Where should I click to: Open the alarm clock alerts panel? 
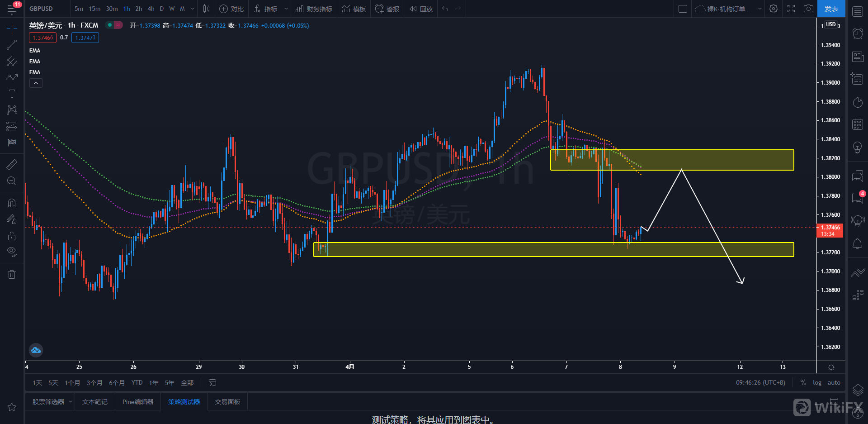[x=858, y=33]
